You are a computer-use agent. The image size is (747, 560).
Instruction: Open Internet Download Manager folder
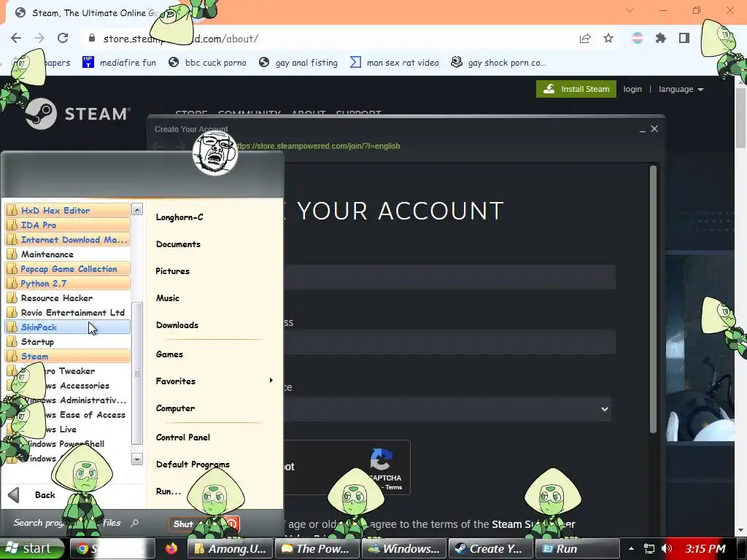67,239
